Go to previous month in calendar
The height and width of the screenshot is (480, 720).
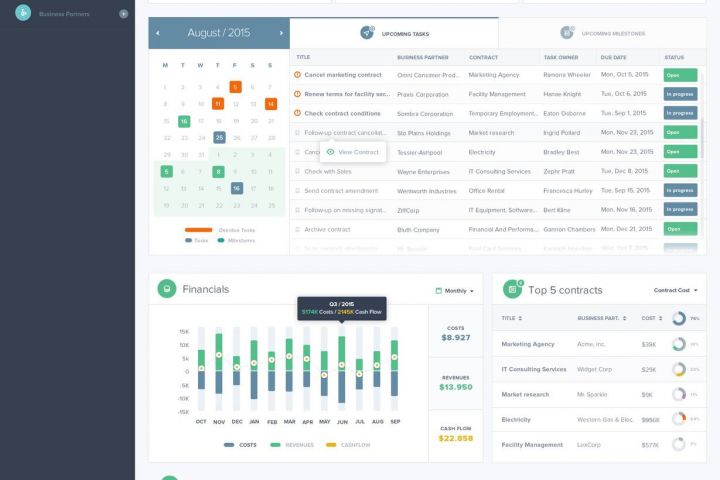pyautogui.click(x=158, y=33)
